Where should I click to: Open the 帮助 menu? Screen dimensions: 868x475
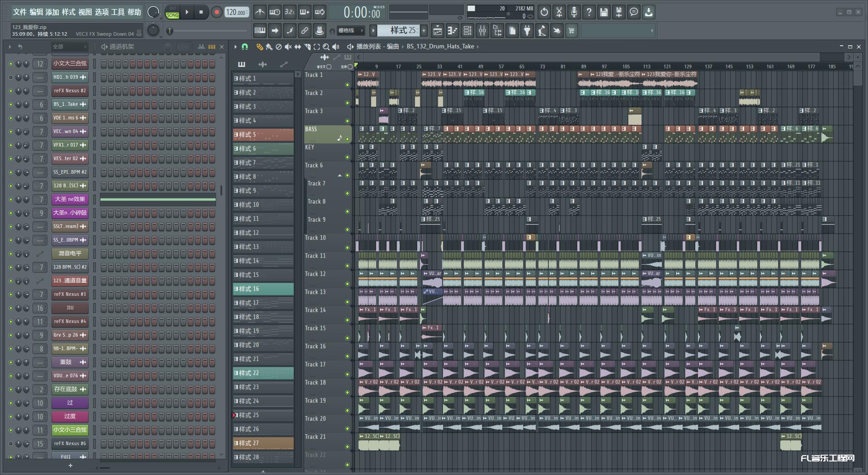[x=134, y=12]
